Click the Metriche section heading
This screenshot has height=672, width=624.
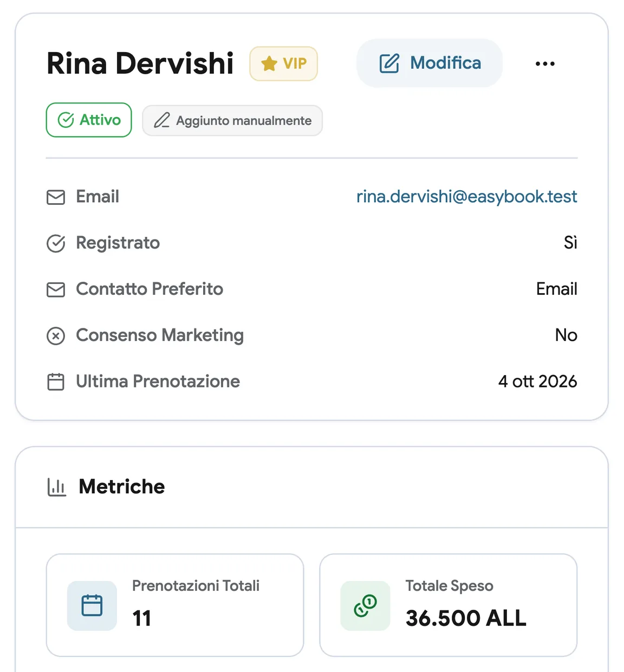[122, 487]
